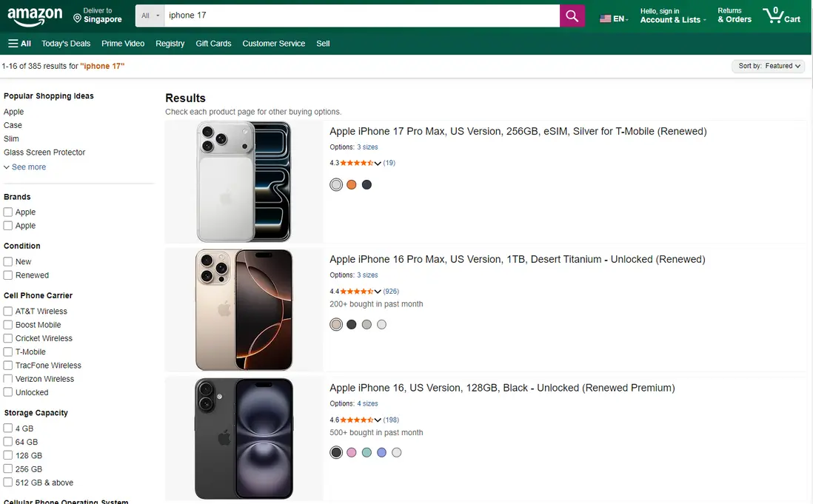The width and height of the screenshot is (813, 504).
Task: Open the All search category dropdown
Action: 150,16
